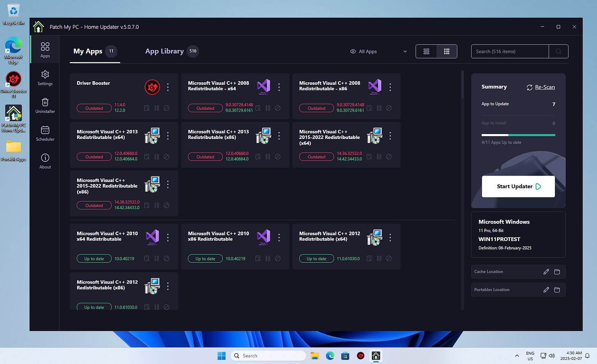Click the Visual Studio logo on Visual C++ 2010 x86 card

click(x=263, y=237)
